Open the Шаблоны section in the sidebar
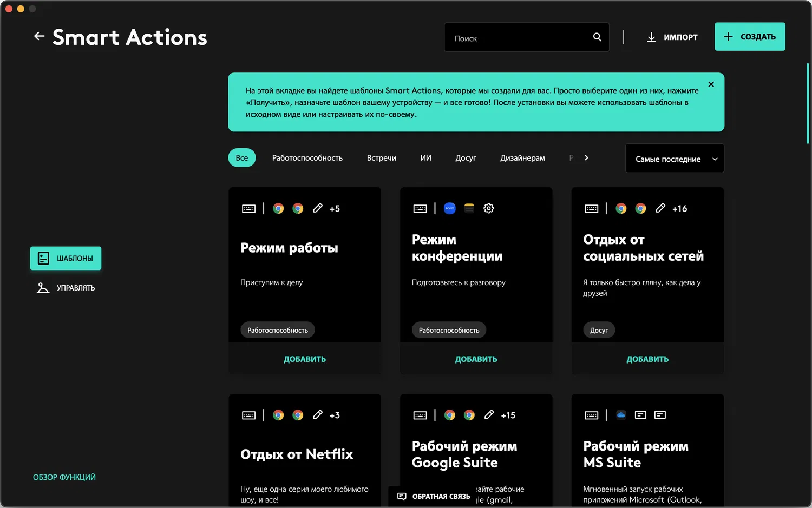The width and height of the screenshot is (812, 508). (x=66, y=259)
